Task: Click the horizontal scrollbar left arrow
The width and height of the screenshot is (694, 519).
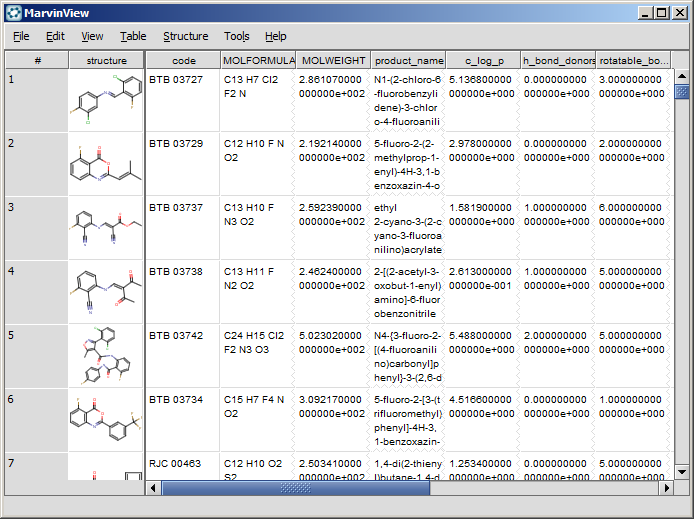Action: click(154, 488)
